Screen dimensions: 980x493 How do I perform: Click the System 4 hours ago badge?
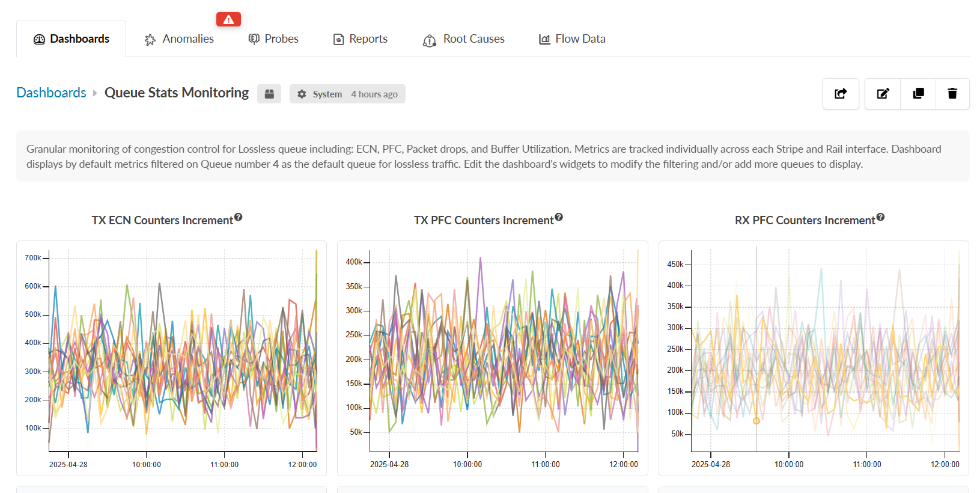coord(347,94)
